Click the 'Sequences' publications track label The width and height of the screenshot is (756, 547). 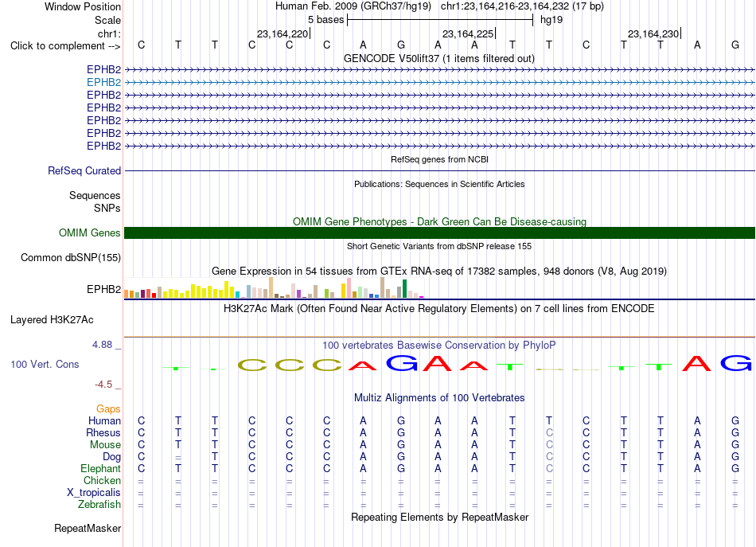coord(95,195)
